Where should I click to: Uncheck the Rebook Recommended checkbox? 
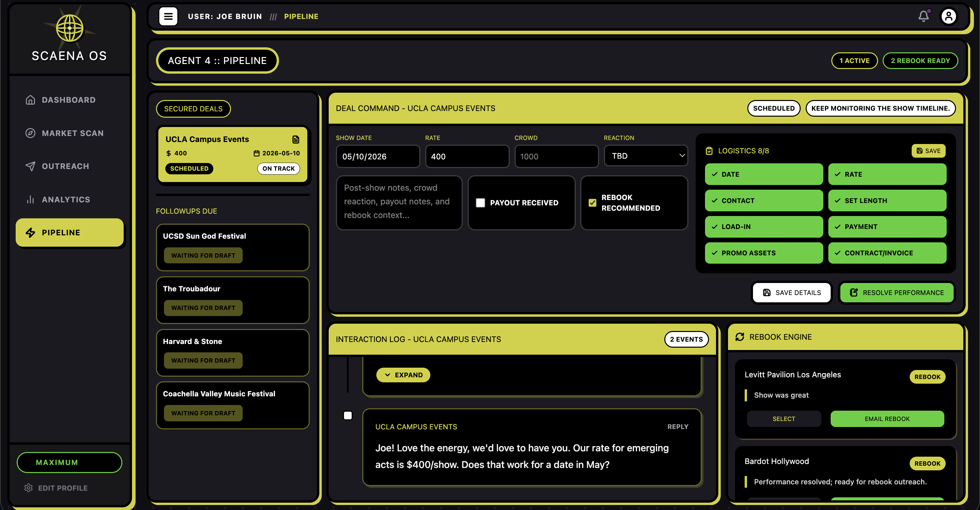coord(592,203)
